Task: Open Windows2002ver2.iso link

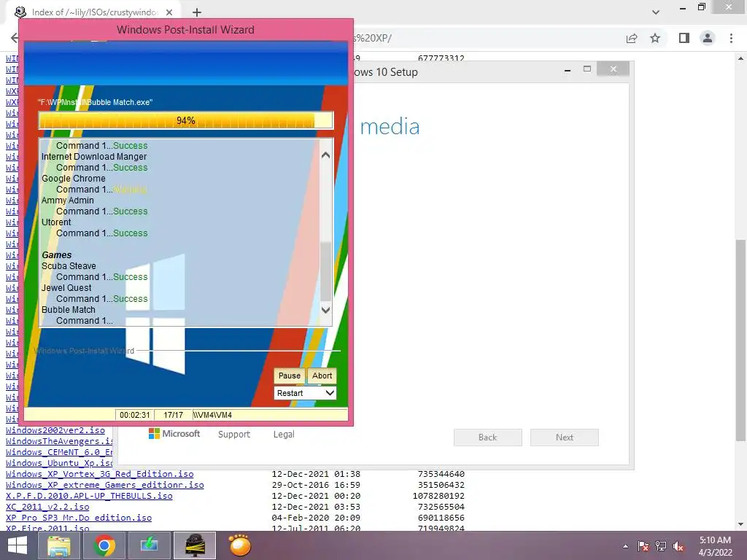Action: click(55, 430)
